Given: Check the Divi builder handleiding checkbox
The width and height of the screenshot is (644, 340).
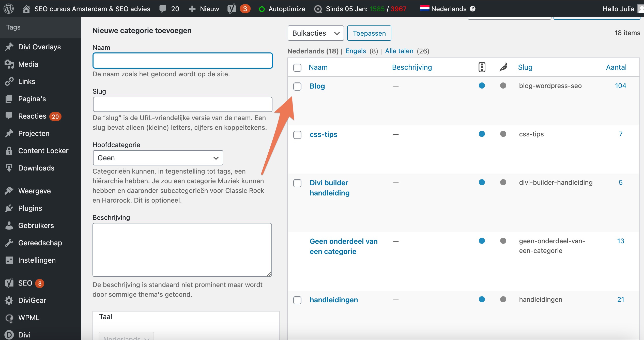Looking at the screenshot, I should click(x=297, y=183).
